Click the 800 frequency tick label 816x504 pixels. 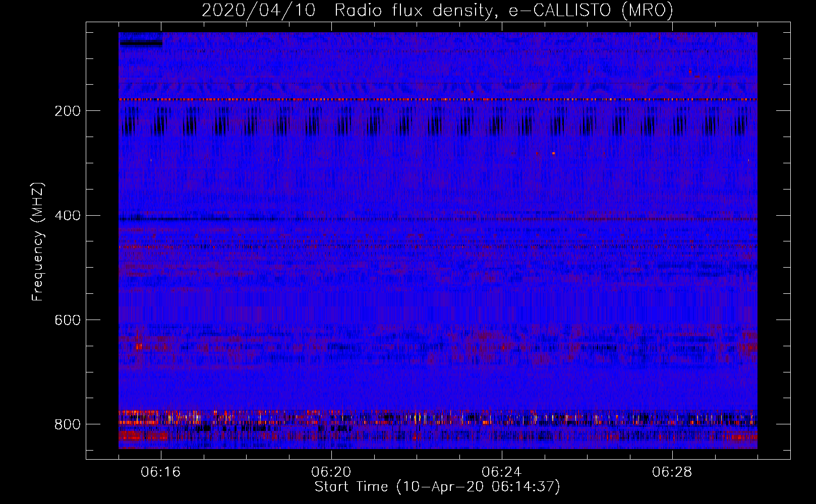click(x=67, y=424)
